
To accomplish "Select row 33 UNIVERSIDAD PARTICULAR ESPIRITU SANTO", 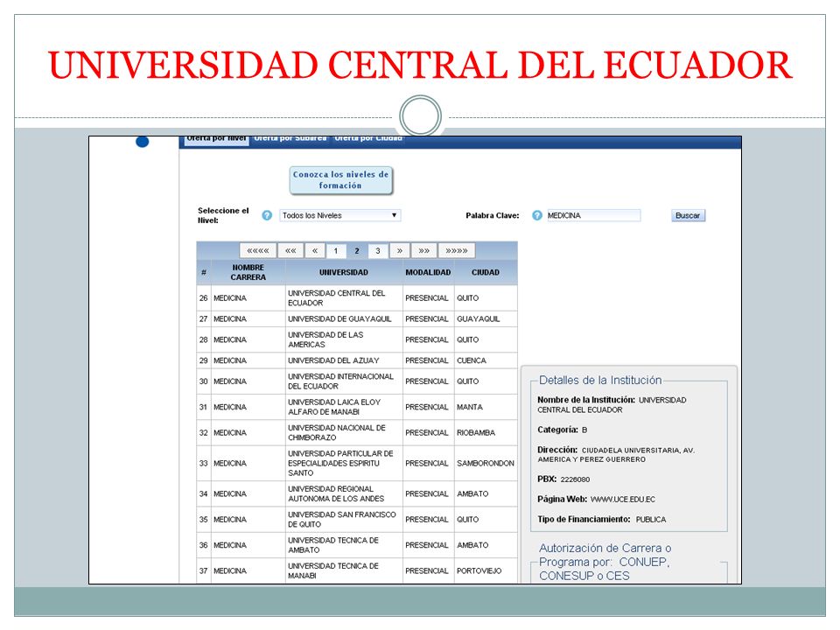I will (357, 464).
